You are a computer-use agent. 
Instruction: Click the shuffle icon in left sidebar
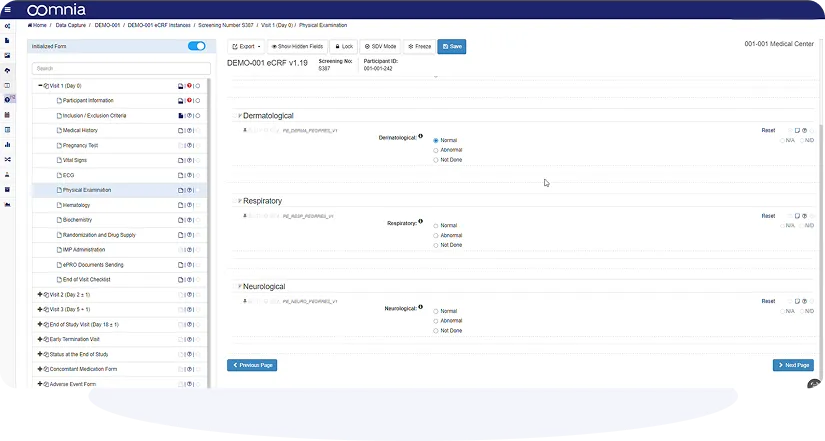(x=8, y=159)
